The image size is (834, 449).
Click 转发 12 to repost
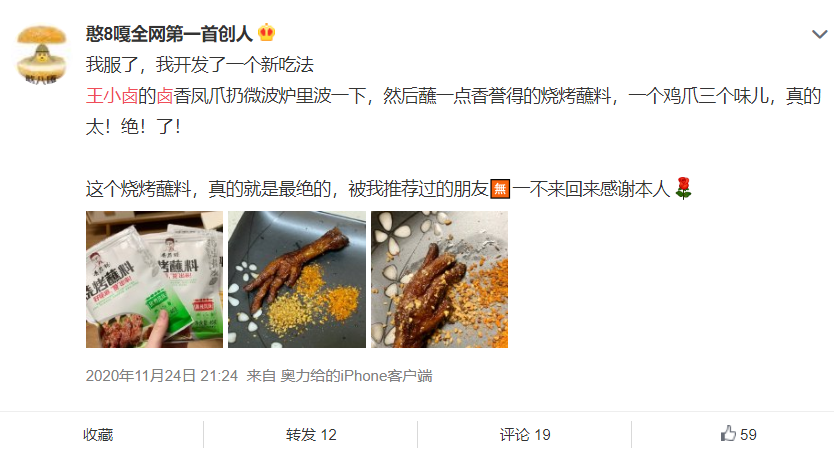[x=311, y=435]
